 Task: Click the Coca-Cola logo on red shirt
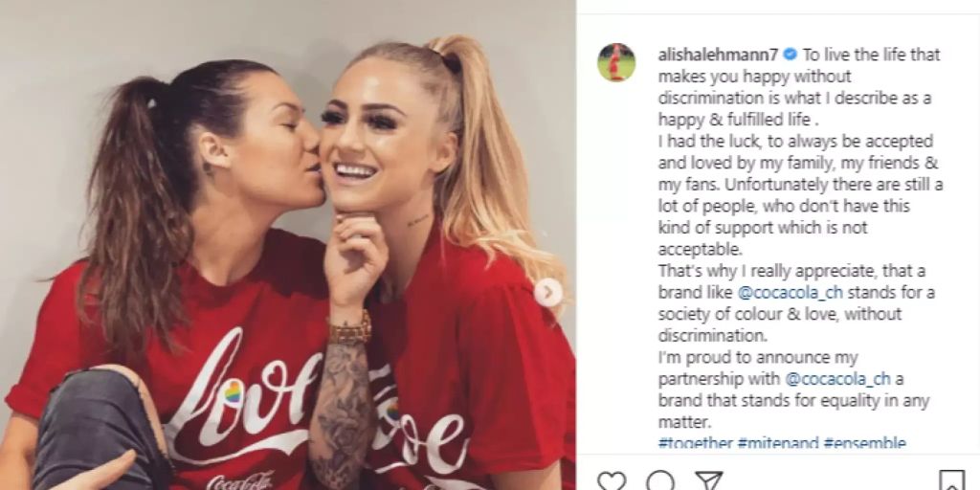(240, 480)
